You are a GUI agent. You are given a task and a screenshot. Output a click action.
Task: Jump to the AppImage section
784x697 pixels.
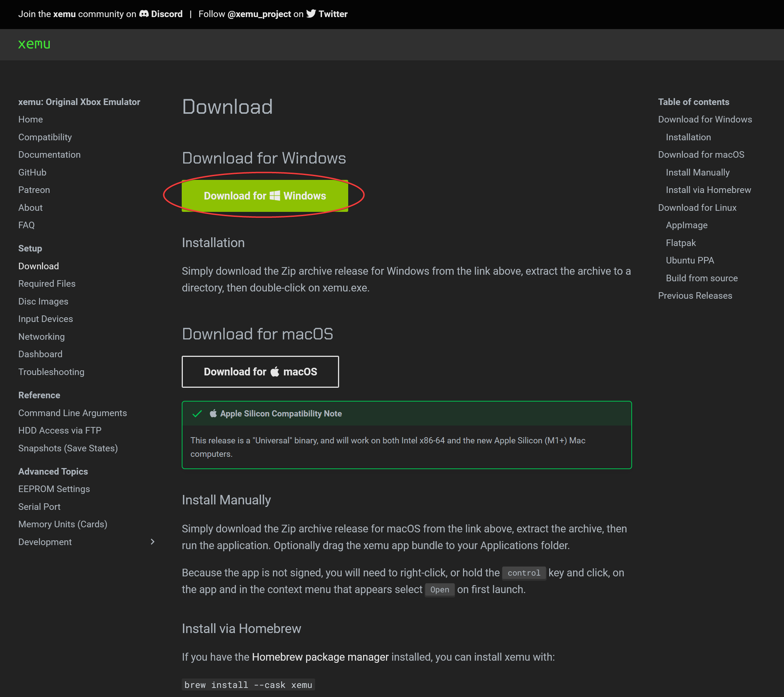pos(687,225)
